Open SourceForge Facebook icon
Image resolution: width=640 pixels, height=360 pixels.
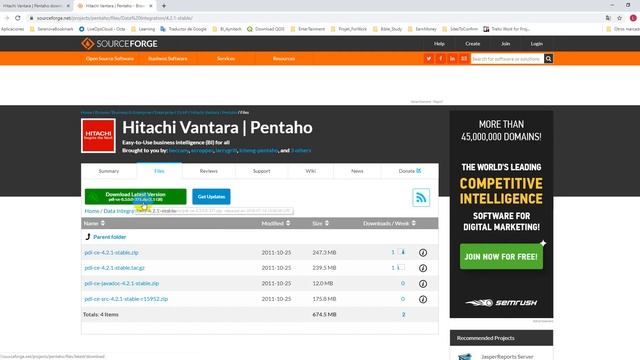(440, 59)
